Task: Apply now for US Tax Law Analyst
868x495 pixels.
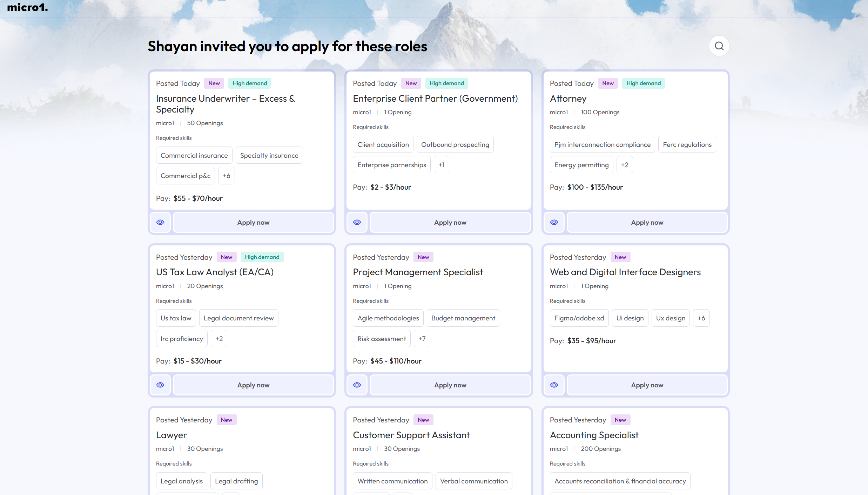Action: 253,385
